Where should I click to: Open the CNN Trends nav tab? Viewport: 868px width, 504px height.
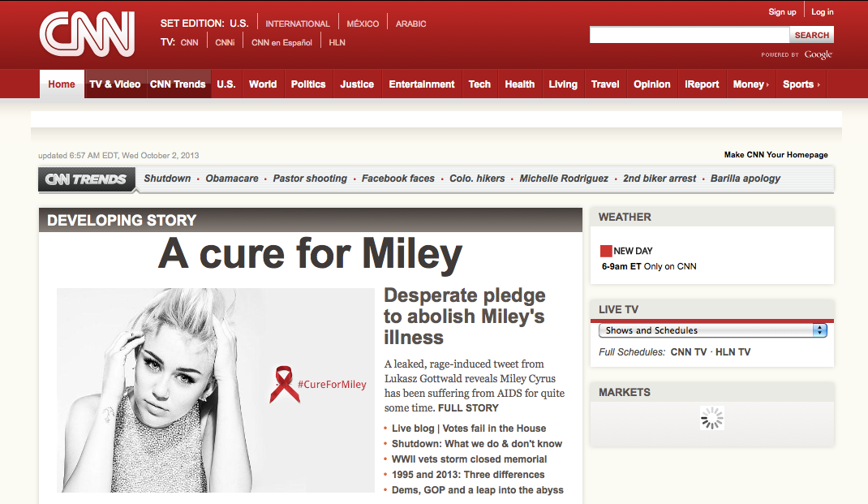point(178,84)
